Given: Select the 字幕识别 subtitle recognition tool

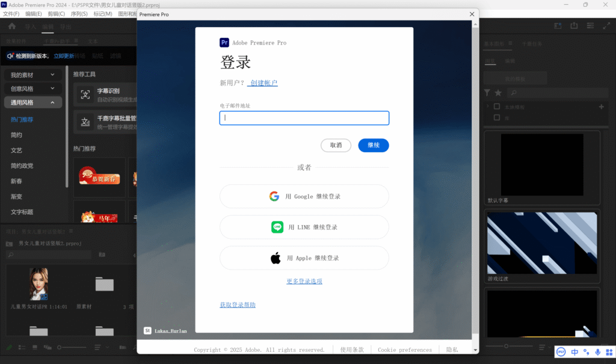Looking at the screenshot, I should tap(109, 94).
